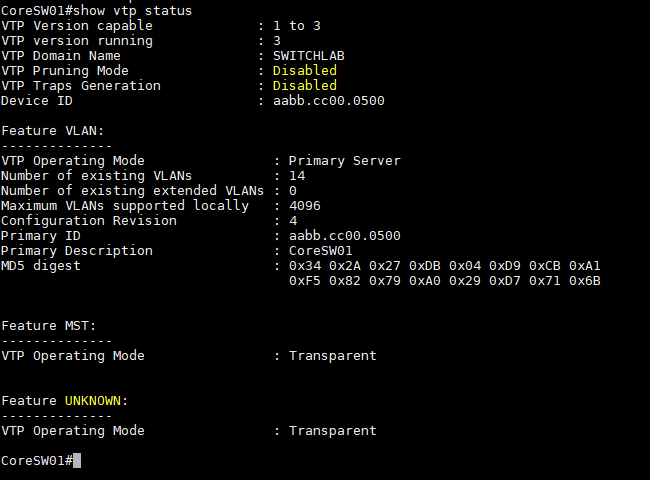
Task: Click the first MD5 digest line starting 0x34
Action: tap(445, 266)
